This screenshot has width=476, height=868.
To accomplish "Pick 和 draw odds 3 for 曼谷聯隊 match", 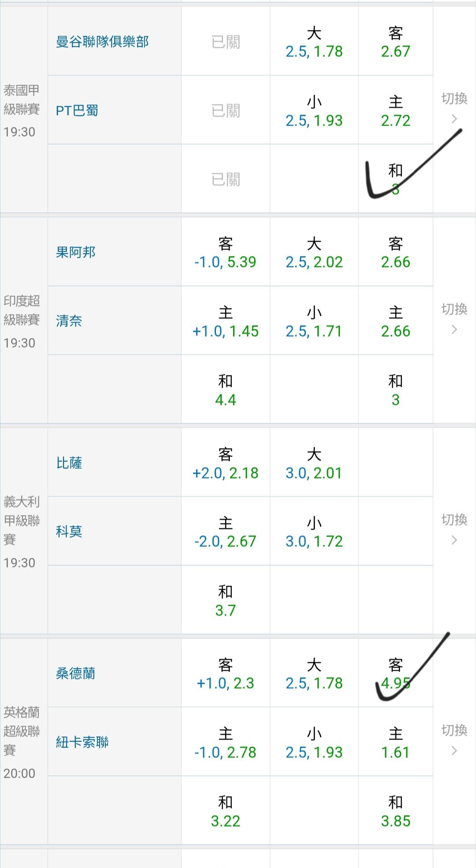I will (395, 179).
